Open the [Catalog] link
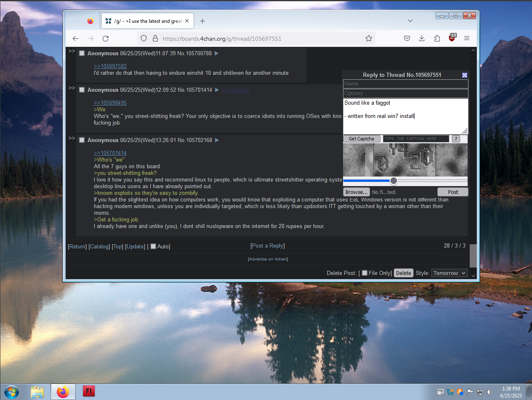Screen dimensions: 532x400 click(99, 246)
